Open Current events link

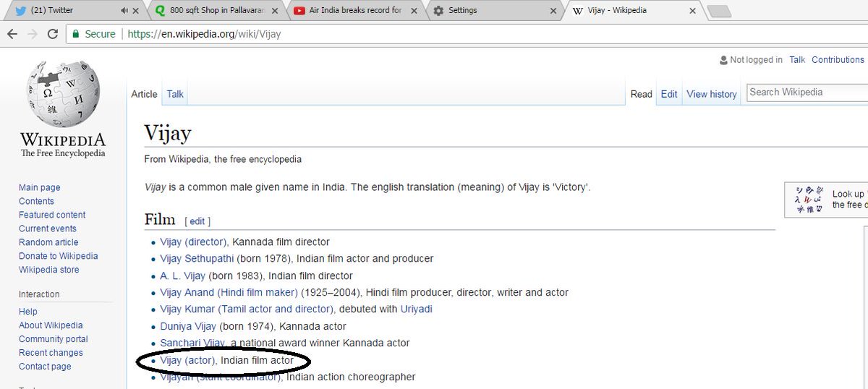pos(48,228)
